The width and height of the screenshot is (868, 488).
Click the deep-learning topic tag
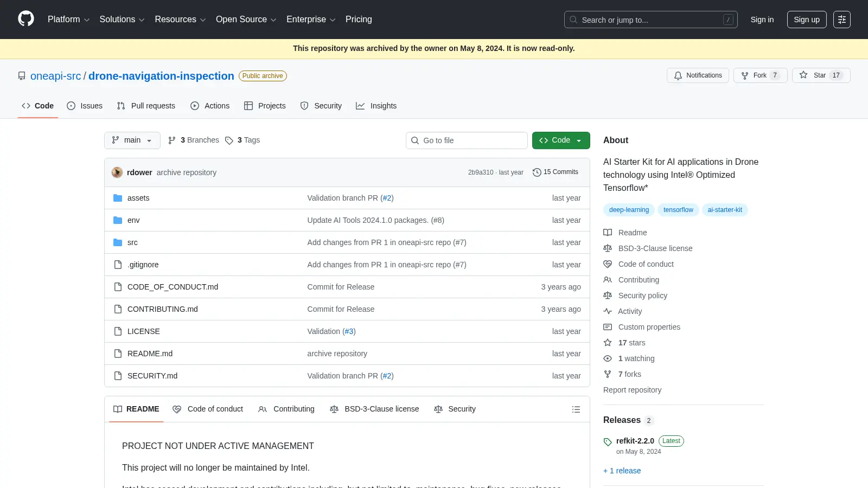click(x=629, y=210)
